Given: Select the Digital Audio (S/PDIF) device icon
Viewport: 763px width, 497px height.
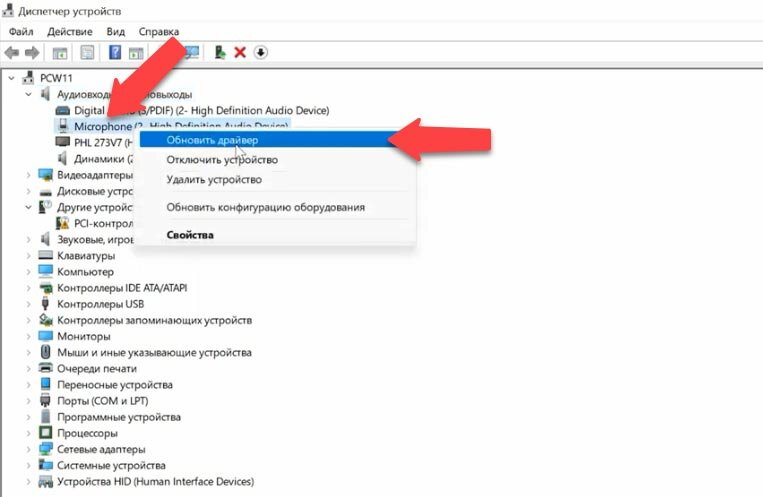Looking at the screenshot, I should (x=63, y=110).
